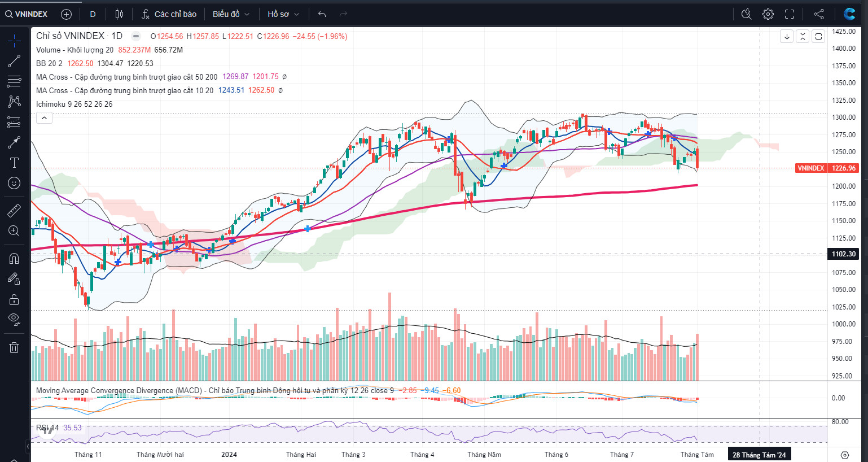The height and width of the screenshot is (462, 868).
Task: Select the ruler measure tool
Action: click(x=14, y=211)
